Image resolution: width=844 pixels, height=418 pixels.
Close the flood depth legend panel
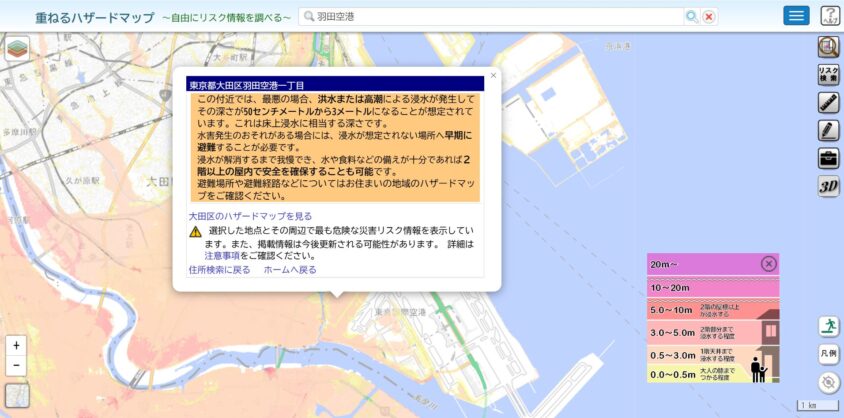point(769,264)
